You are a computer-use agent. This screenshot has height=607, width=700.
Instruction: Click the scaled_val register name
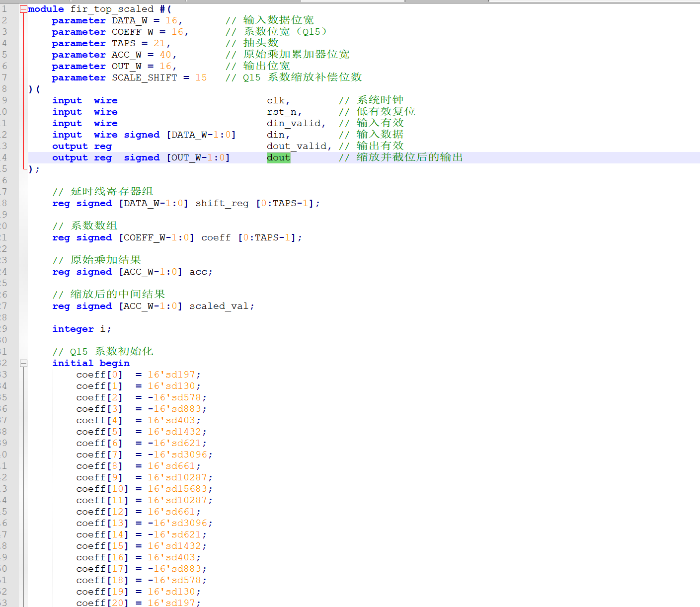(x=219, y=306)
